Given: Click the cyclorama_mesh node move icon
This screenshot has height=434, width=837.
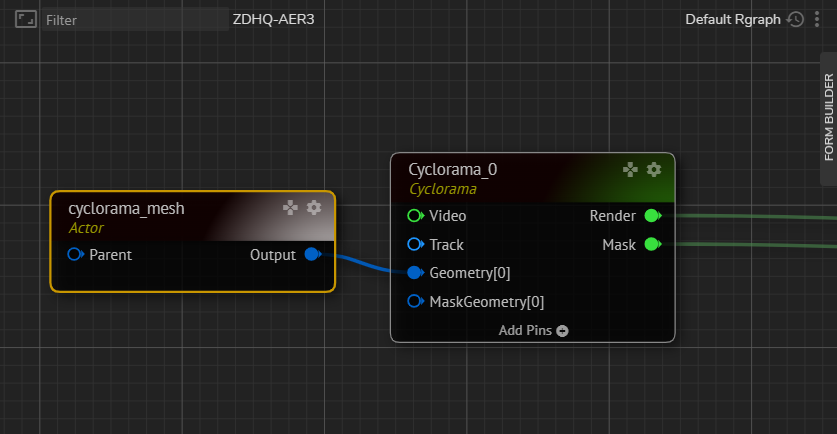Looking at the screenshot, I should click(290, 208).
